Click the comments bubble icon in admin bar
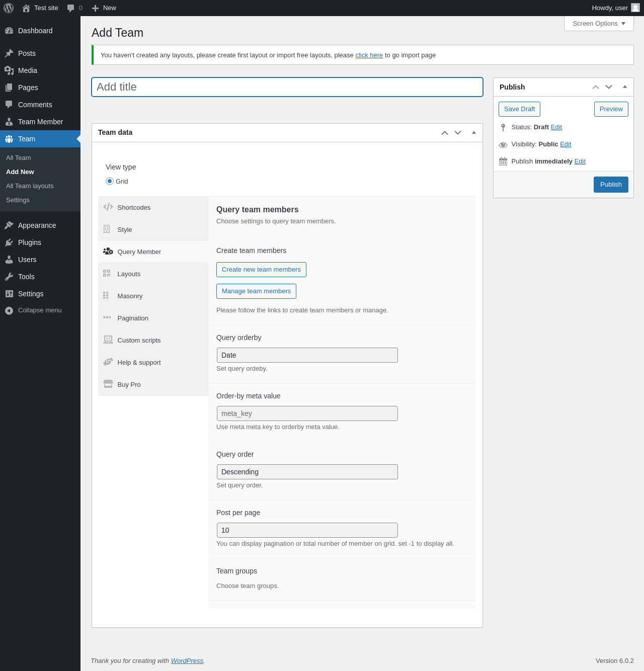Screen dimensions: 644x671 pos(71,8)
